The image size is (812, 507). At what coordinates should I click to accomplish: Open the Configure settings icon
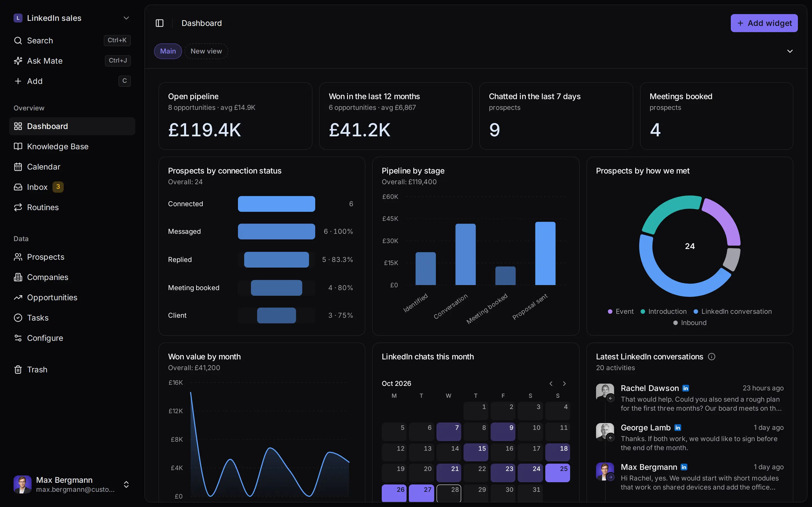coord(18,338)
